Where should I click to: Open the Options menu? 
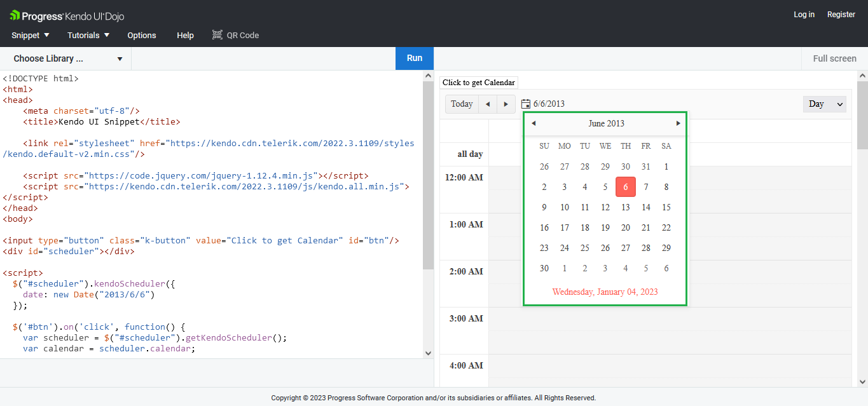click(x=142, y=35)
